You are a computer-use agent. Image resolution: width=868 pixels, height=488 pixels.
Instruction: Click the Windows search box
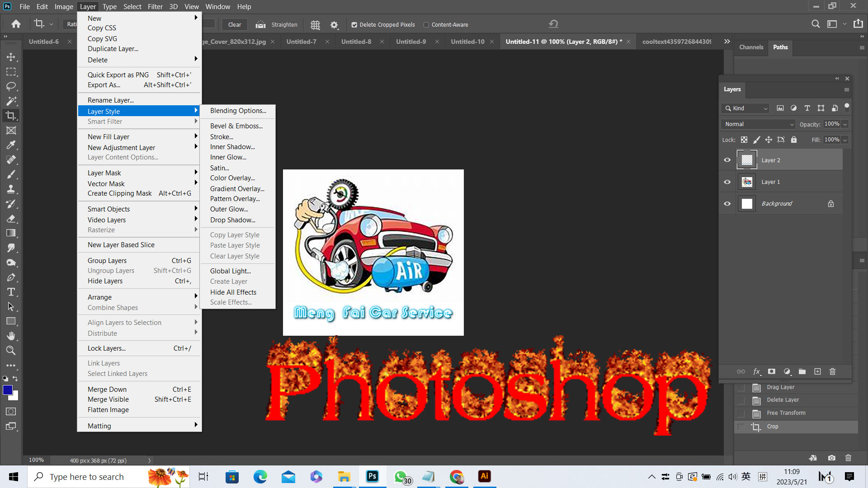tap(108, 477)
